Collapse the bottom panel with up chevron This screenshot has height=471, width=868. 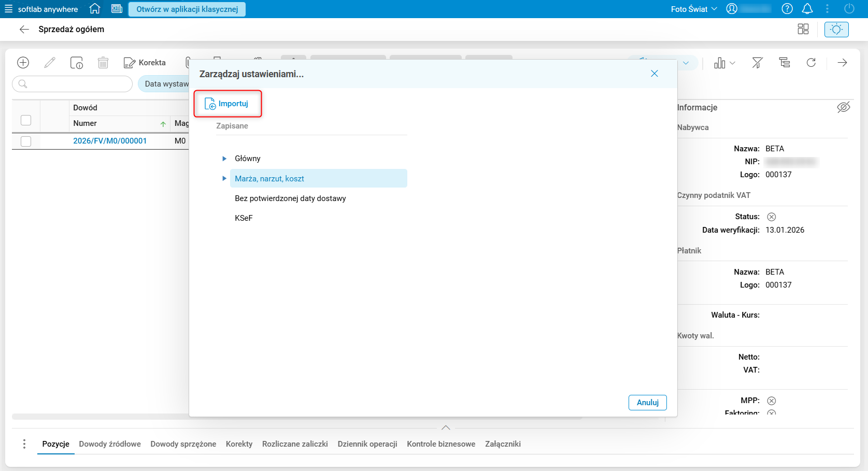[x=446, y=427]
